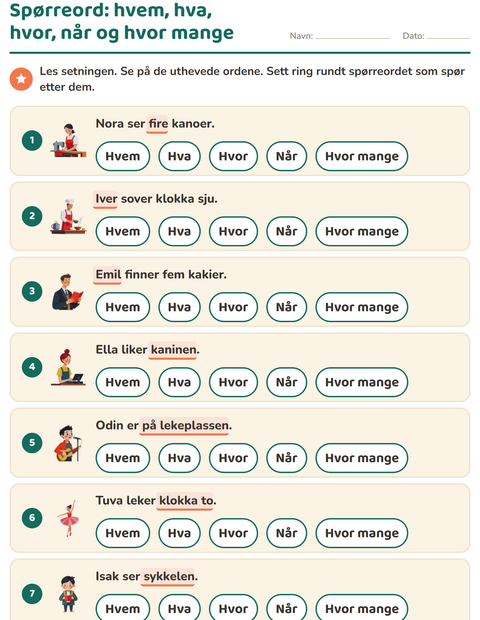Select "Hvor mange" for Nora ser fire kanoer
480x620 pixels.
pos(362,156)
